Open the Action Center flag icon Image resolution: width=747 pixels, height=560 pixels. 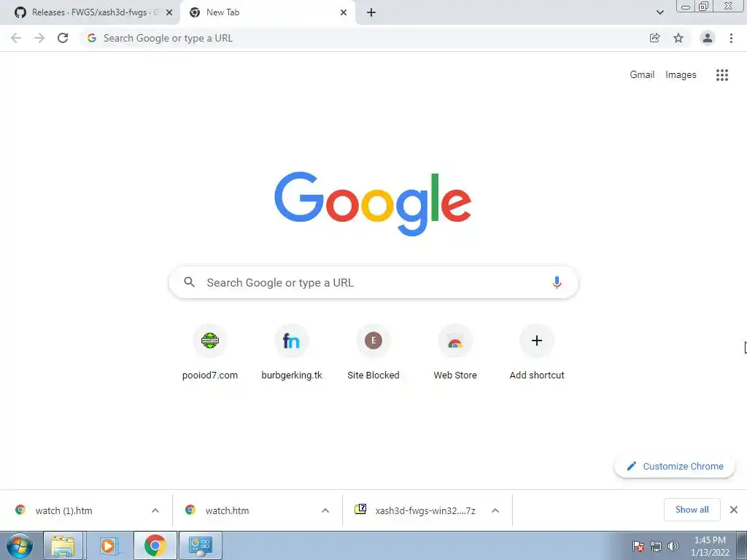coord(638,546)
